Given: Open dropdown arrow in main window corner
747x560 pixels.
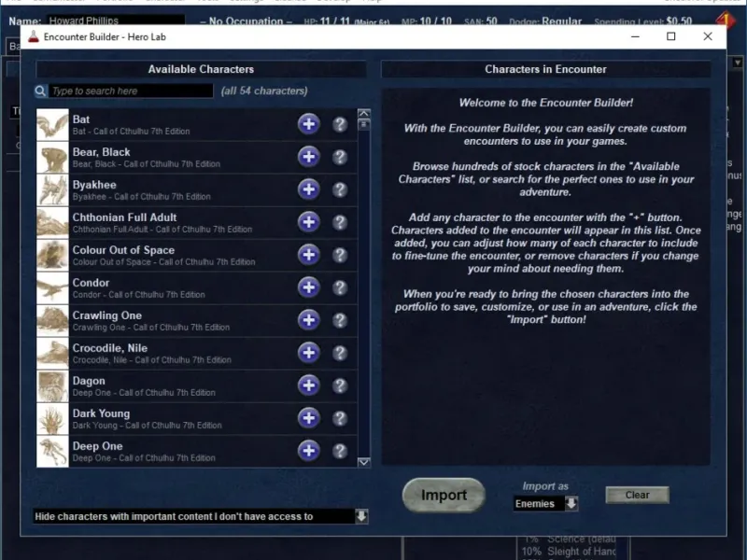Looking at the screenshot, I should (738, 63).
